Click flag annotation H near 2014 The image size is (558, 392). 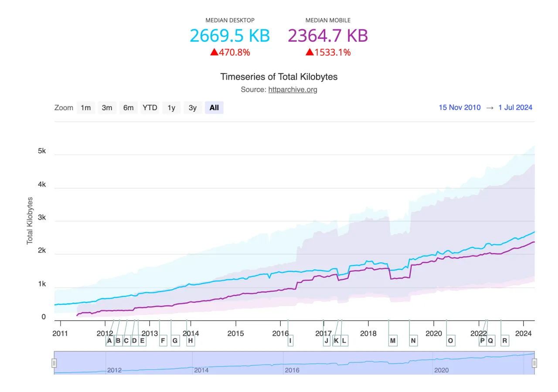point(190,341)
